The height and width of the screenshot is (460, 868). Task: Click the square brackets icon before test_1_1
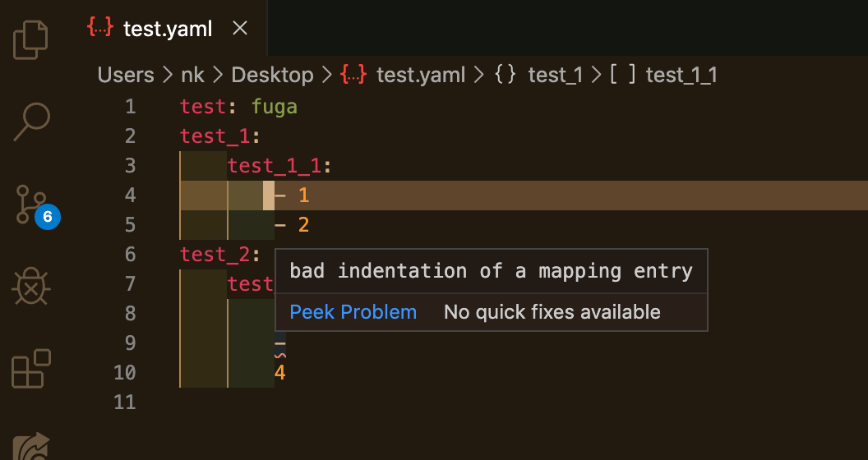[x=623, y=74]
